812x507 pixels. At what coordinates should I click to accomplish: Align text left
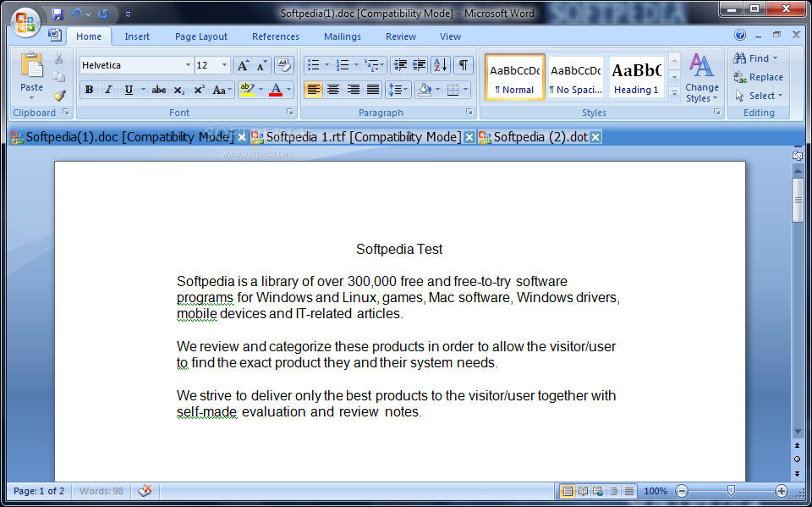pos(313,90)
